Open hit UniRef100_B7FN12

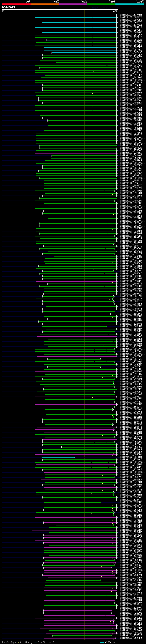131,25
